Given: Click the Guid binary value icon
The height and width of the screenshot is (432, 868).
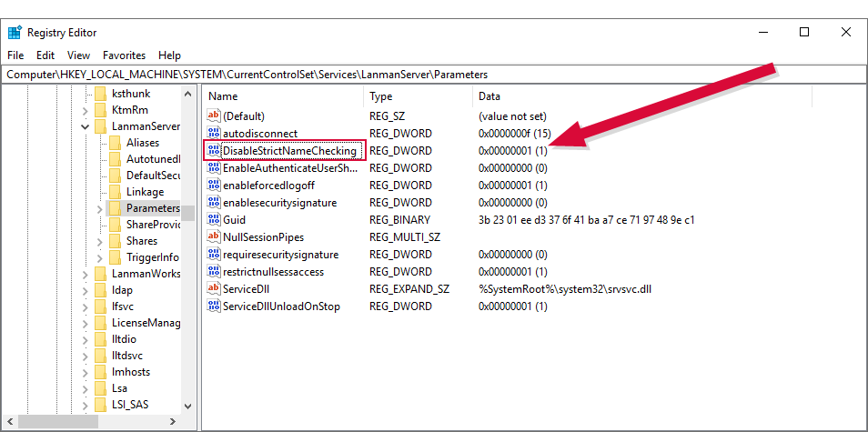Looking at the screenshot, I should pos(213,219).
